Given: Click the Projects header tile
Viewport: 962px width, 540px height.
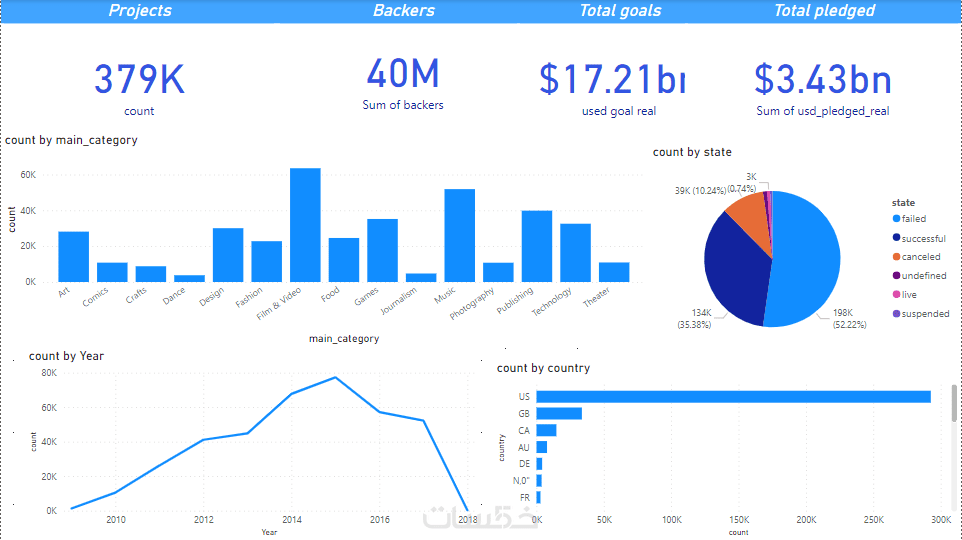Looking at the screenshot, I should (x=140, y=10).
